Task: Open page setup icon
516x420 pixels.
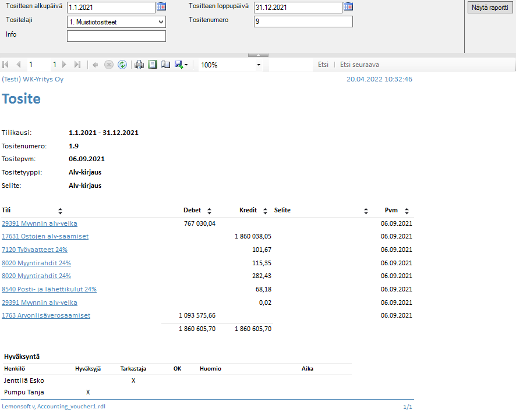Action: [165, 65]
